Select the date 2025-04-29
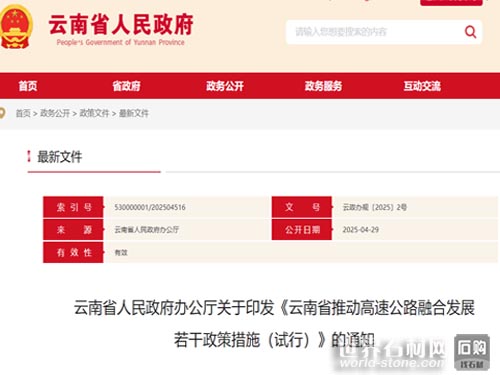This screenshot has width=500, height=375. (x=361, y=229)
